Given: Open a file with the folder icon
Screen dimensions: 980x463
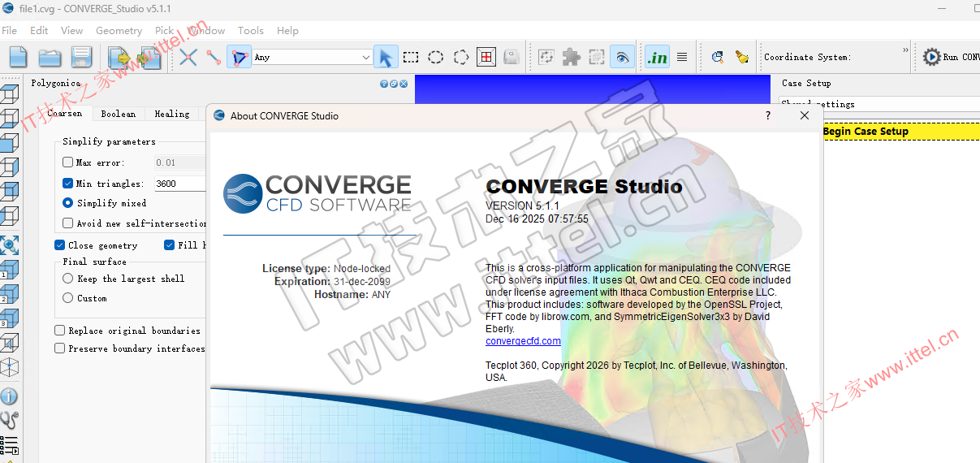Looking at the screenshot, I should (x=50, y=57).
